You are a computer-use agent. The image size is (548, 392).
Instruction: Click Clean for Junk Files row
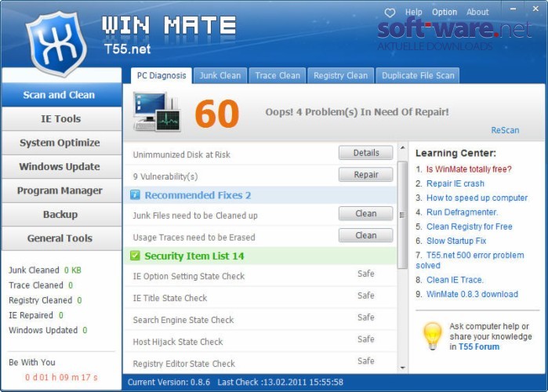click(365, 213)
